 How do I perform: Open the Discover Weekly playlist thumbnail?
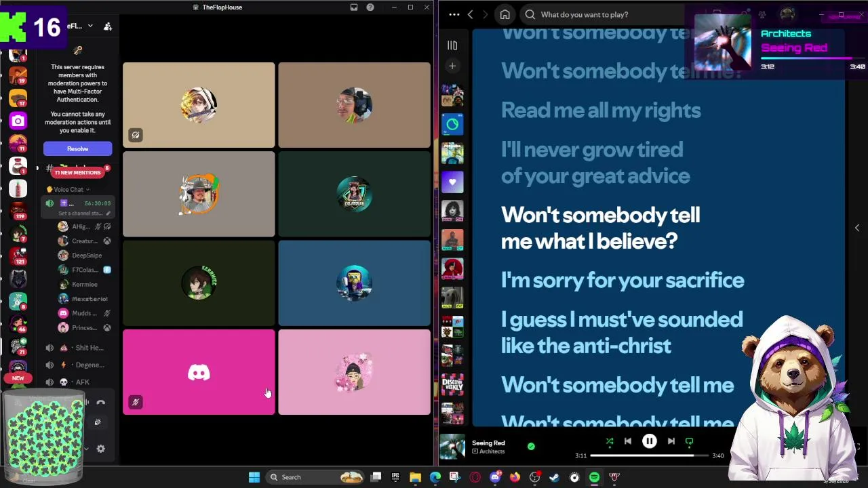(x=452, y=384)
